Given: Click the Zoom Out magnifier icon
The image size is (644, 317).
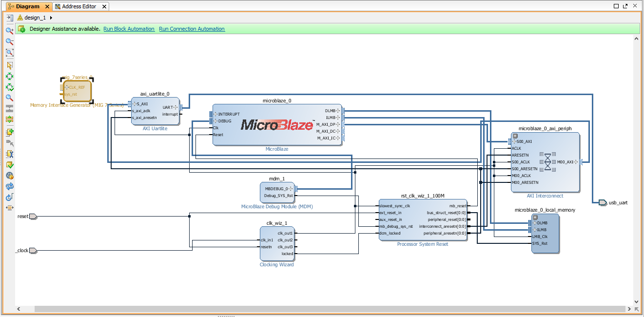Looking at the screenshot, I should (x=9, y=41).
